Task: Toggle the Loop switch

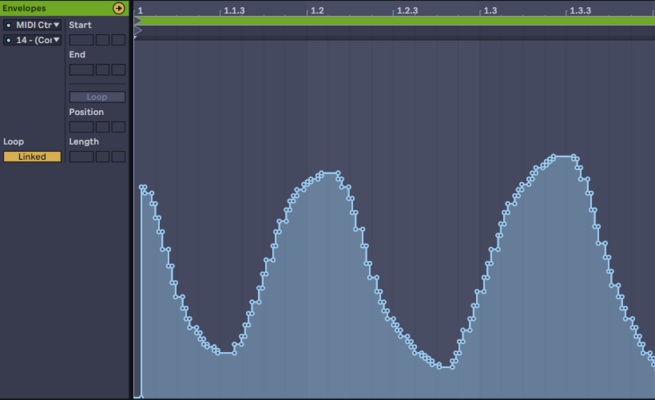Action: pyautogui.click(x=97, y=97)
